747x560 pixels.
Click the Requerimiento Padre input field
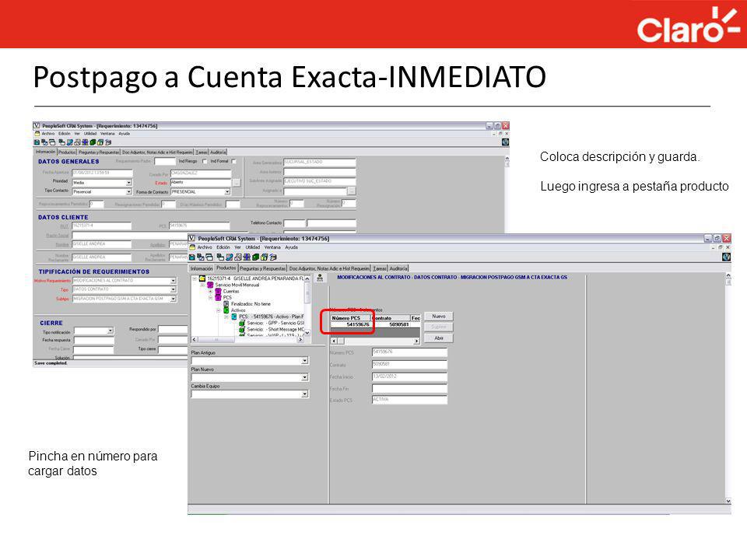(x=165, y=162)
